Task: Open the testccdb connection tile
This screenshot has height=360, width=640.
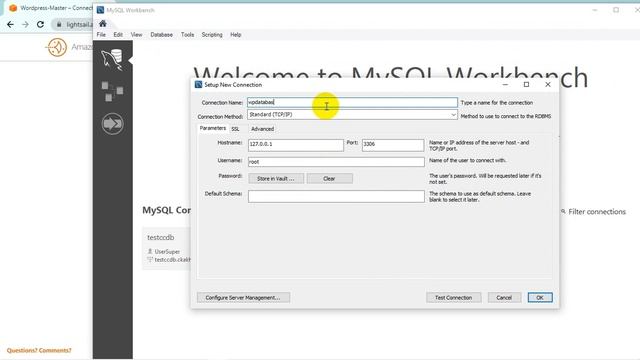Action: pyautogui.click(x=166, y=248)
